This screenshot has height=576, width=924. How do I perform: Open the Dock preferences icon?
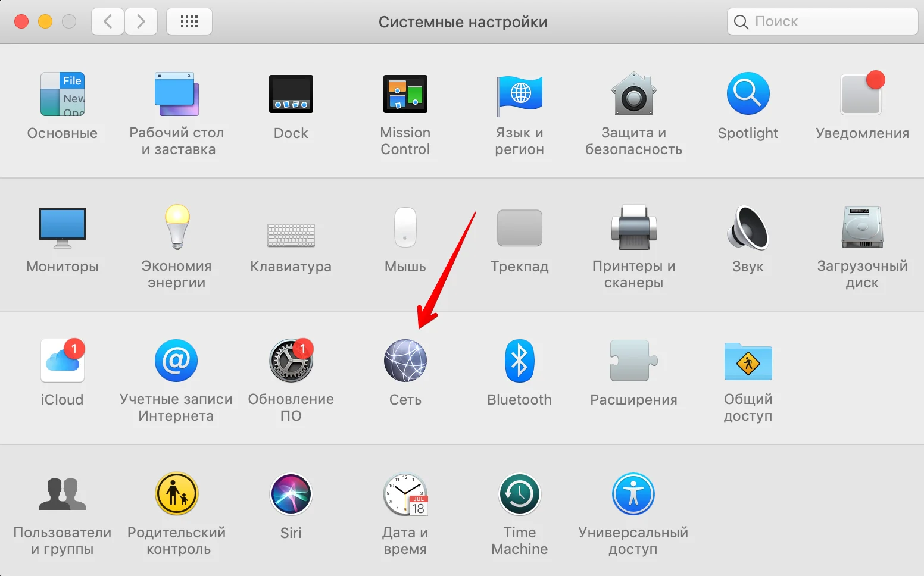pos(291,95)
